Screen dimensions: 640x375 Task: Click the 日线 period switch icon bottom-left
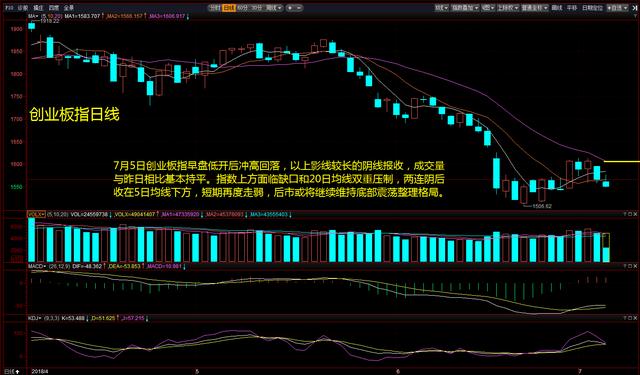pyautogui.click(x=12, y=371)
